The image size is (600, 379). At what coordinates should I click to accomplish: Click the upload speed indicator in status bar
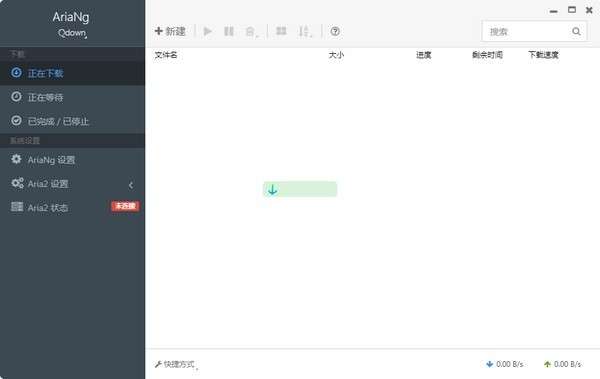(x=562, y=364)
